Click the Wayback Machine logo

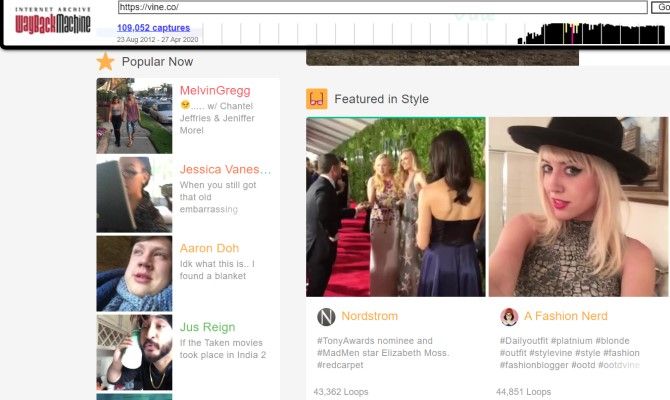53,20
